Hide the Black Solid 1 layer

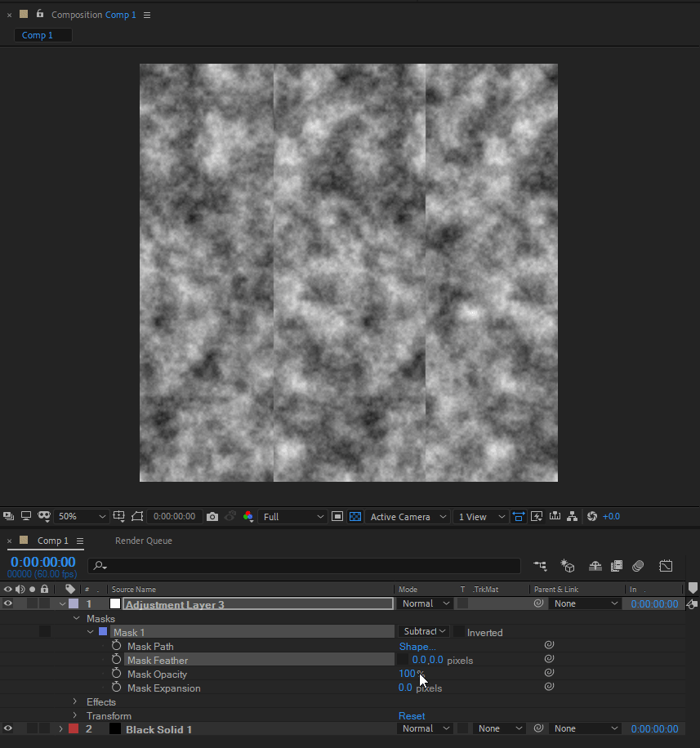(x=7, y=728)
